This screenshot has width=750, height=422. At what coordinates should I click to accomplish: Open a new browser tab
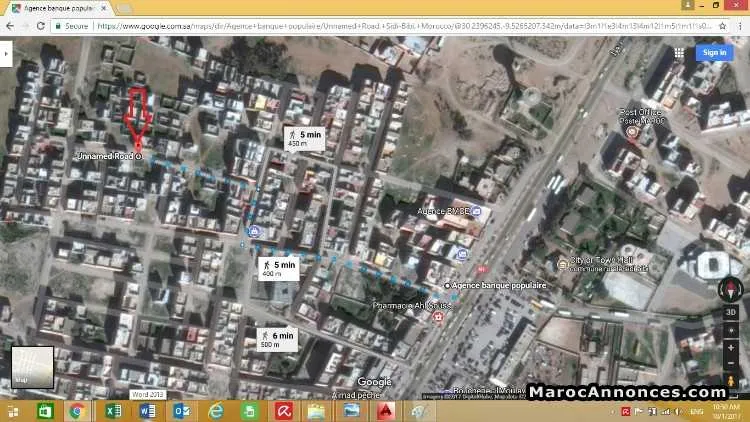(124, 8)
